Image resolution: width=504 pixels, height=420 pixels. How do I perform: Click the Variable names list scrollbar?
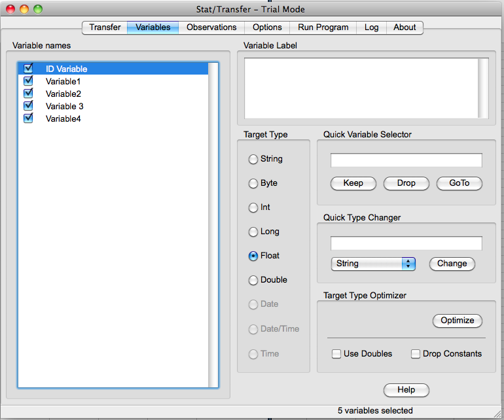[213, 224]
